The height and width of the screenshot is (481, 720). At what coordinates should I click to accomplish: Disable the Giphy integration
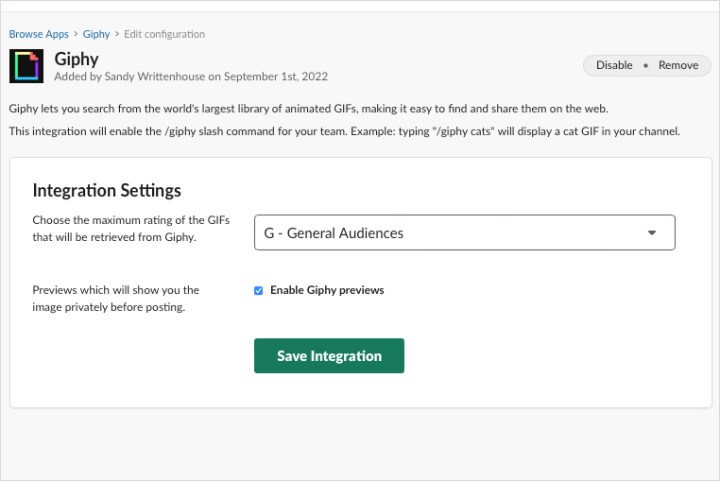click(614, 65)
